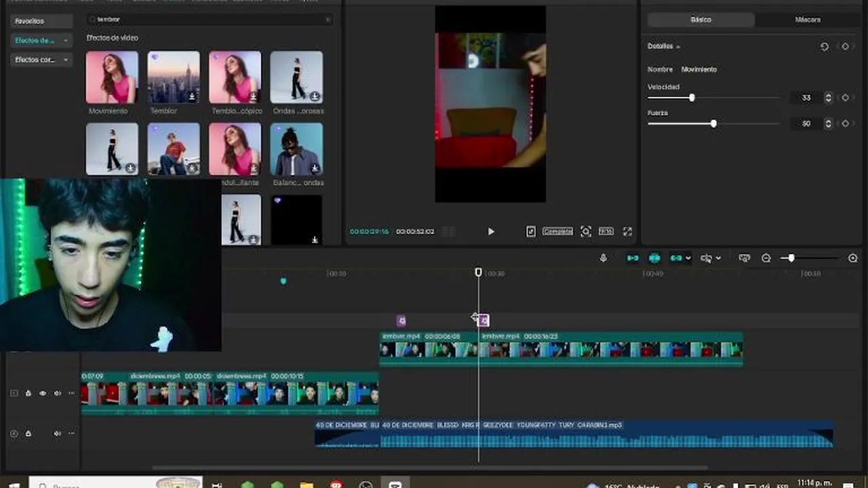Image resolution: width=868 pixels, height=488 pixels.
Task: Open dropdown arrow next to linkage icon
Action: click(688, 258)
